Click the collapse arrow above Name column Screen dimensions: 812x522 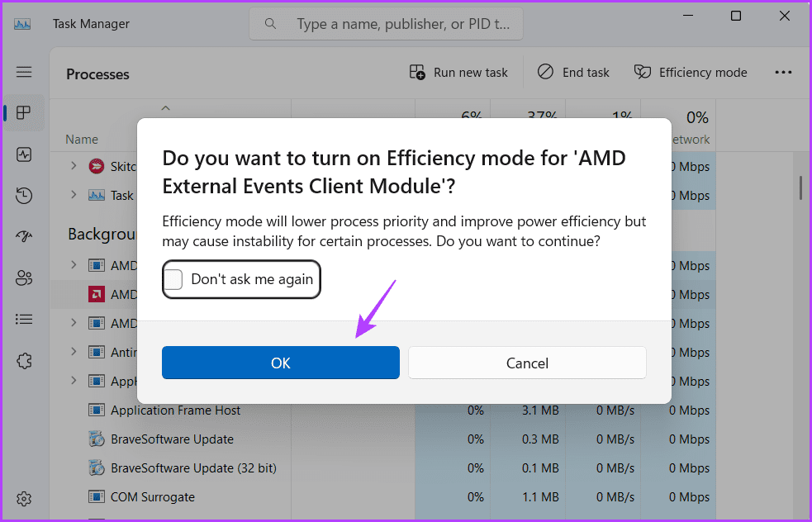[166, 108]
